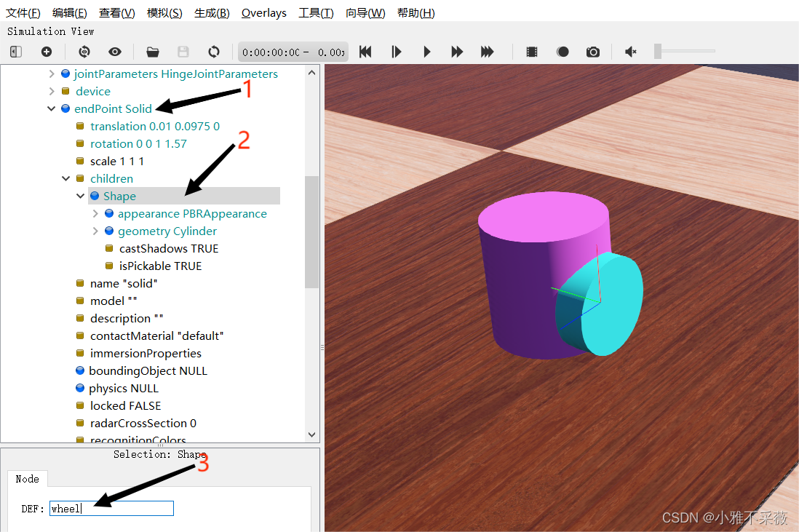Mute sound with speaker icon
The height and width of the screenshot is (532, 799).
[631, 52]
